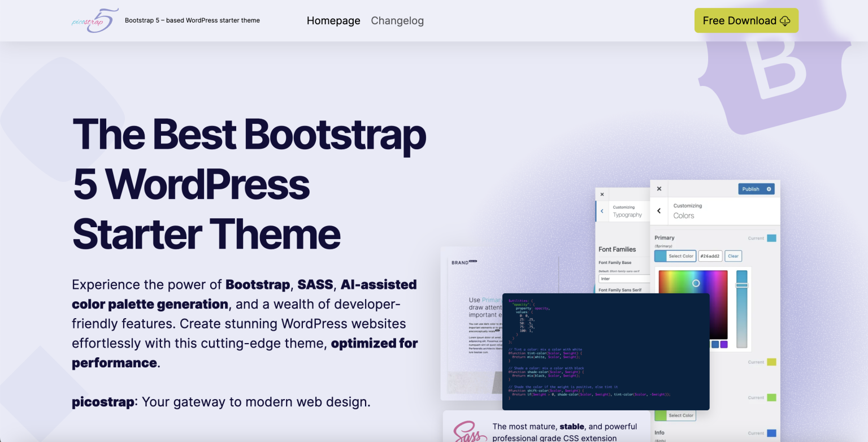
Task: Click the cloud download icon on Free Download
Action: pyautogui.click(x=785, y=20)
